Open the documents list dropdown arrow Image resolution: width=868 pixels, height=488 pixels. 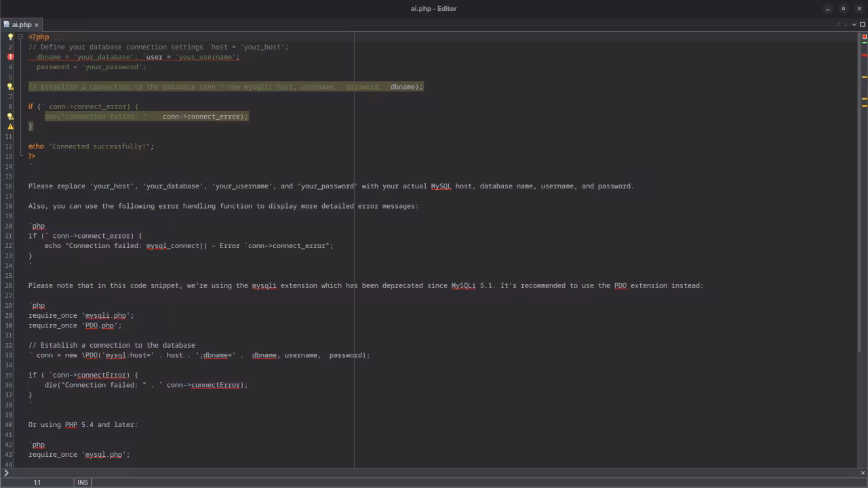coord(854,24)
